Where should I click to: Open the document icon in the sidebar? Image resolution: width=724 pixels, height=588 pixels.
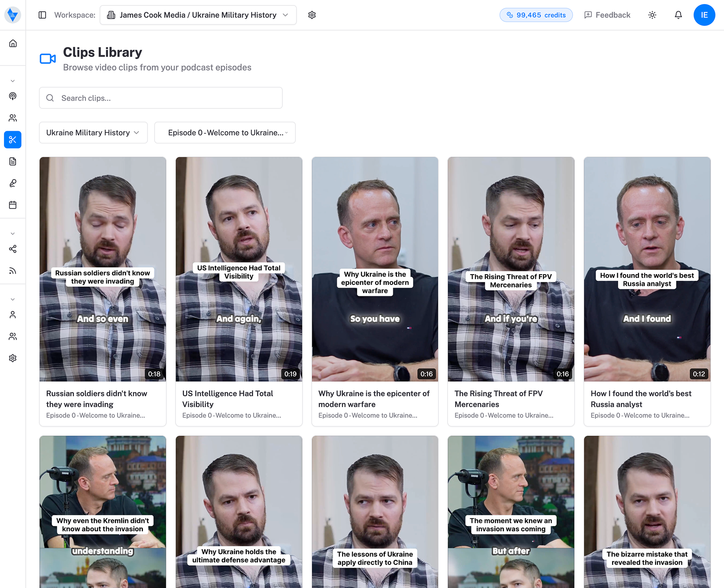(x=13, y=161)
